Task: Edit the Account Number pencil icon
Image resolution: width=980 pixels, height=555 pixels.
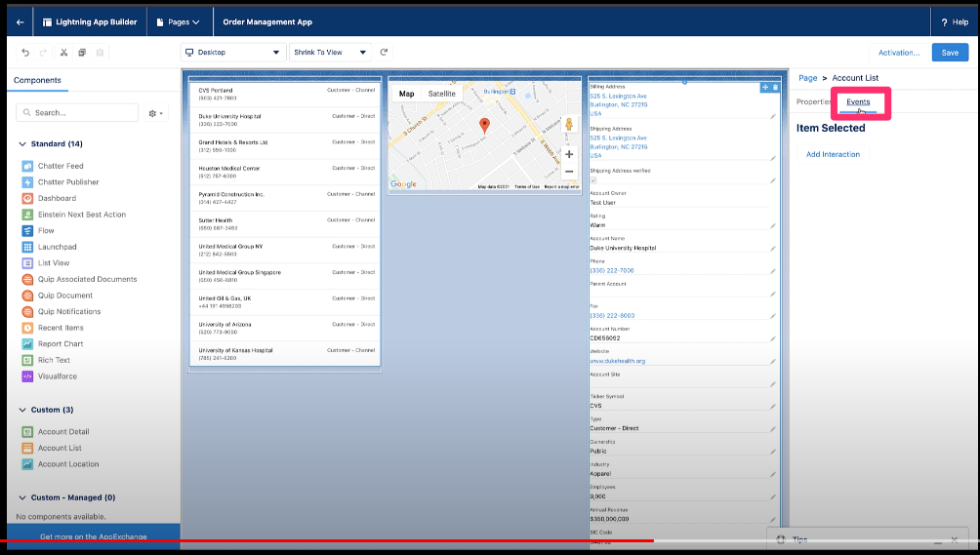Action: (773, 338)
